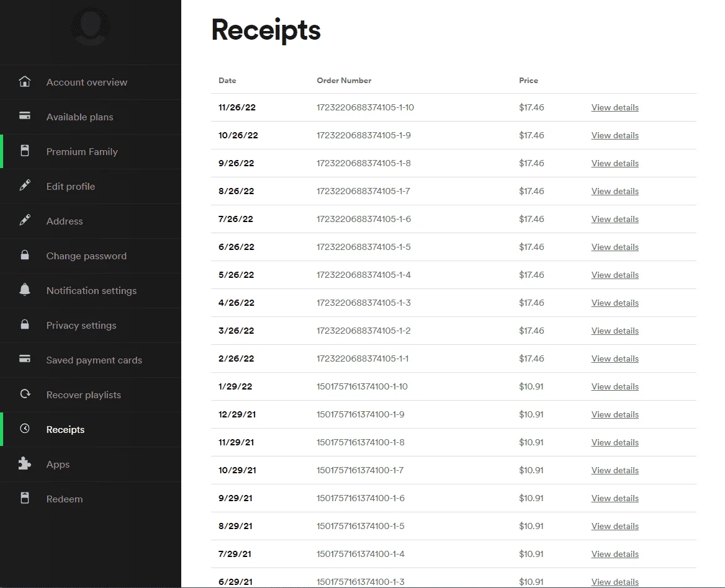Click the pencil icon beside Edit profile
Viewport: 725px width, 588px height.
(x=24, y=185)
